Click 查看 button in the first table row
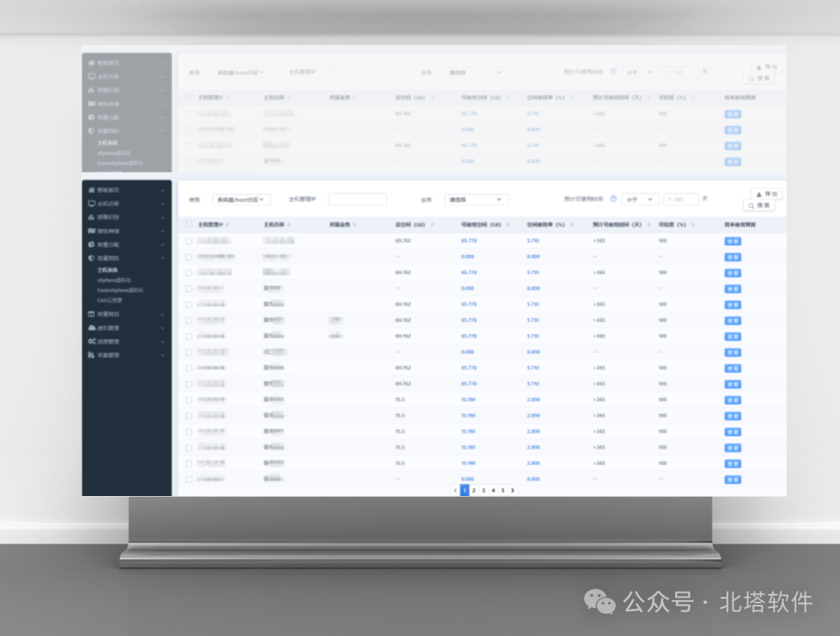The width and height of the screenshot is (840, 636). pos(733,242)
